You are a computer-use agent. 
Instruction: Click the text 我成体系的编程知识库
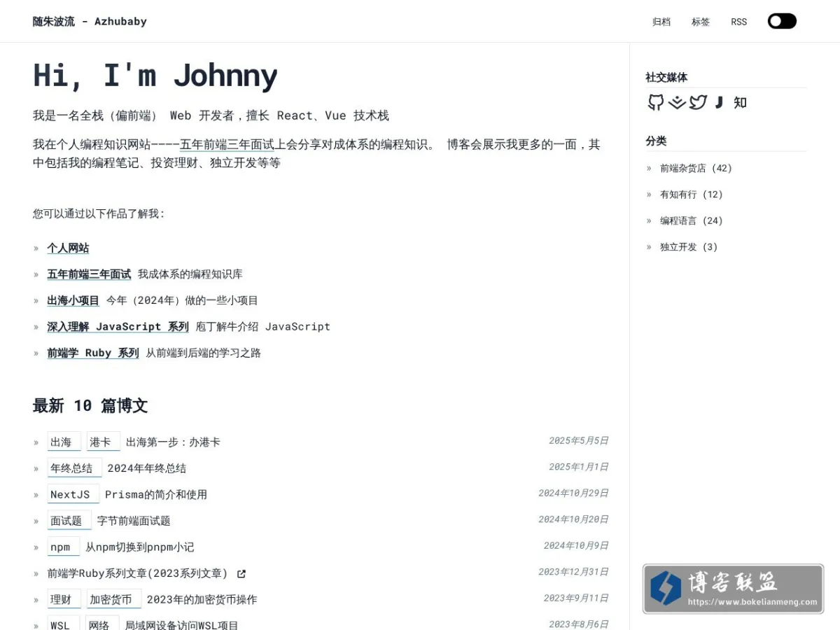[x=190, y=274]
